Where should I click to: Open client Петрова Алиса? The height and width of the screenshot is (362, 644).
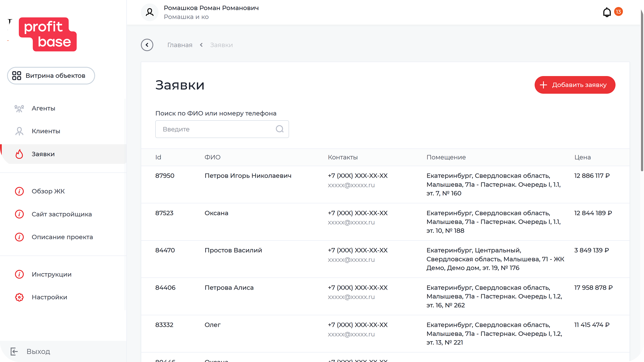click(x=229, y=288)
